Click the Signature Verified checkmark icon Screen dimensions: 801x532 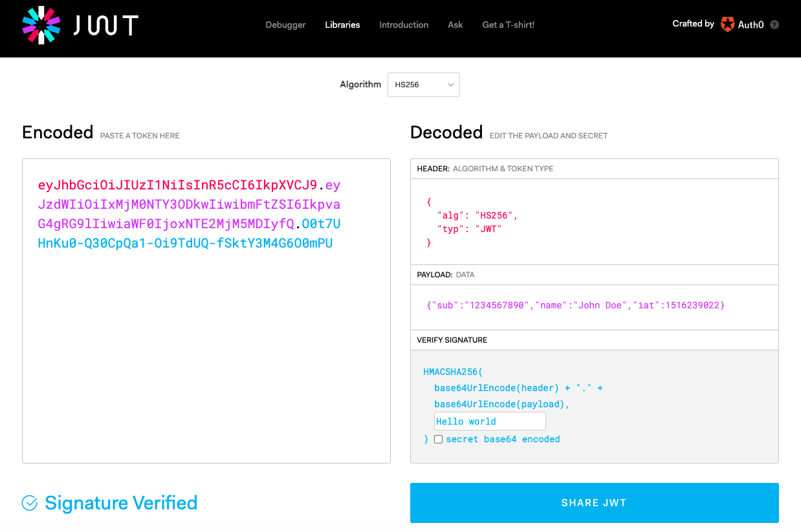[30, 503]
